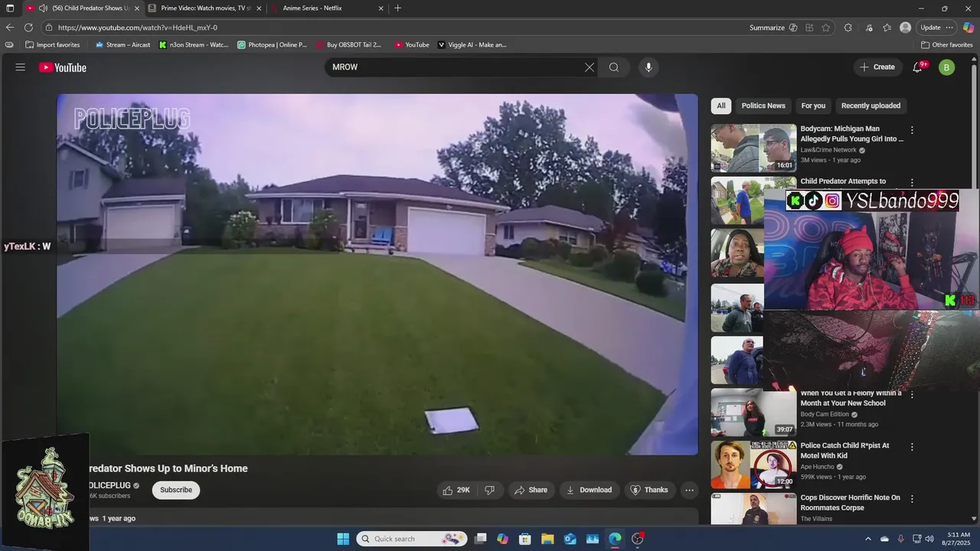Image resolution: width=980 pixels, height=551 pixels.
Task: Run search with the magnifier button
Action: coord(614,67)
